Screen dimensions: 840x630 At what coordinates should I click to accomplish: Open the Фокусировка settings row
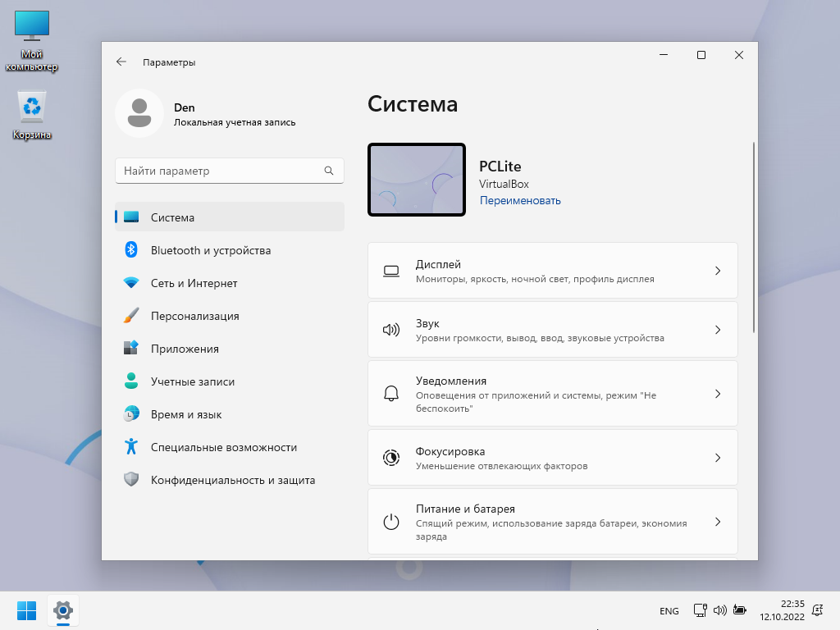552,458
